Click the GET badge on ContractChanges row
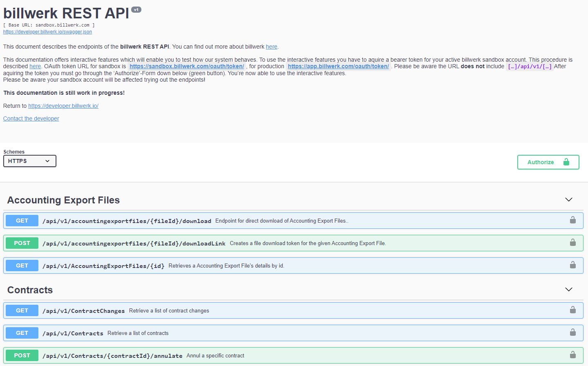This screenshot has height=366, width=588. pyautogui.click(x=22, y=310)
